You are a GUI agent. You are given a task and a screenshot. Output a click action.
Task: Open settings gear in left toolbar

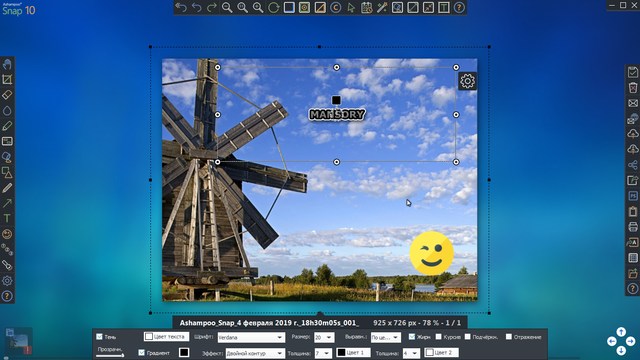(x=7, y=281)
